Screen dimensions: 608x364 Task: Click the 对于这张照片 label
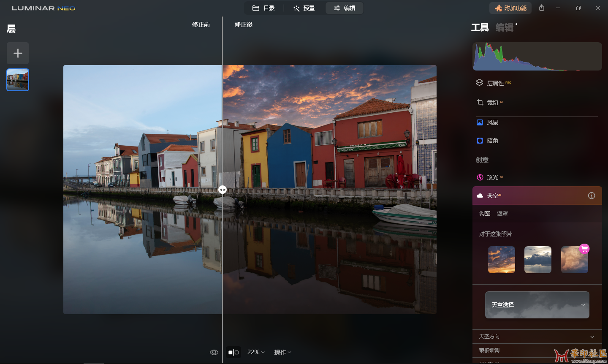point(495,234)
